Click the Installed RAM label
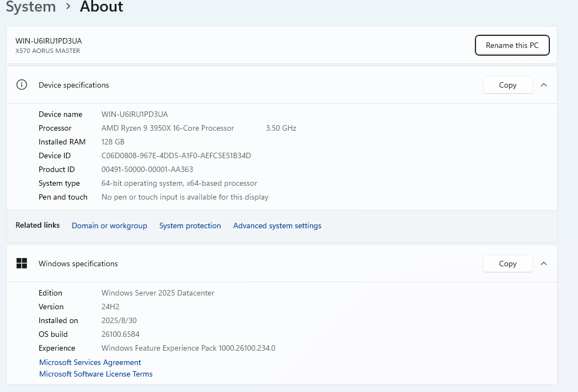 tap(62, 142)
